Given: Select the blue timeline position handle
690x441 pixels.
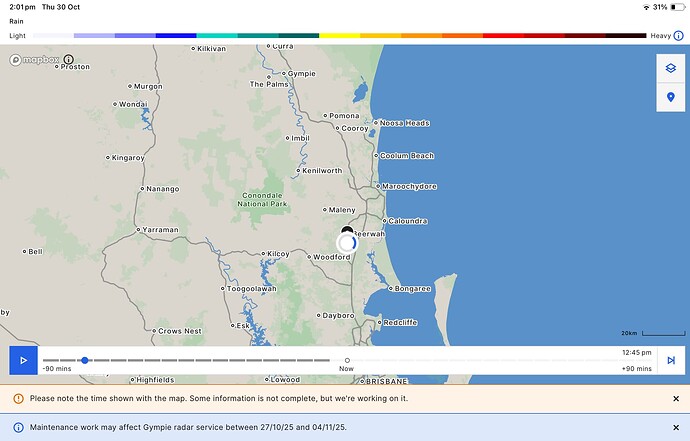Looking at the screenshot, I should click(85, 360).
